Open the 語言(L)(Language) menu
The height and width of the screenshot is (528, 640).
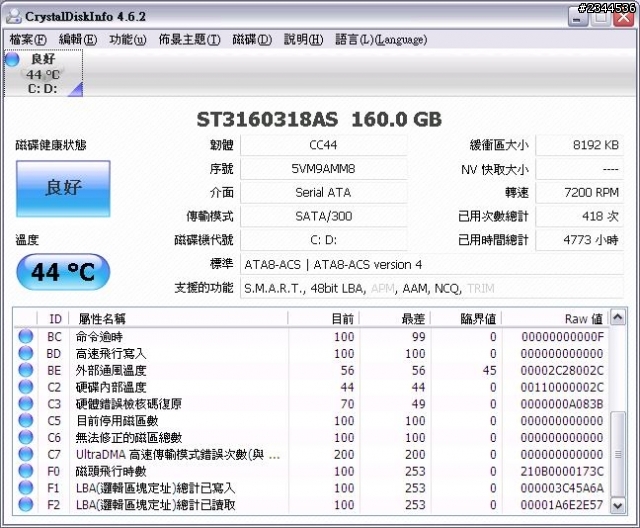coord(381,40)
